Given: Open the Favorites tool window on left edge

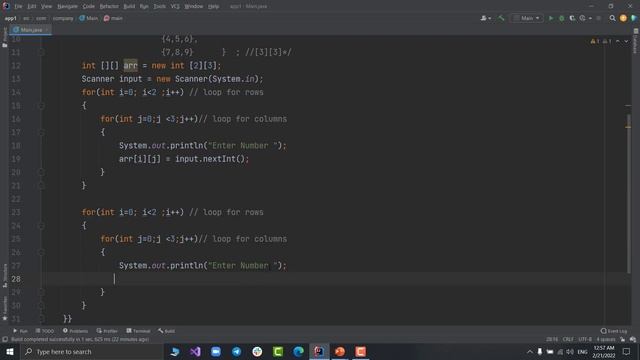Looking at the screenshot, I should [x=4, y=308].
